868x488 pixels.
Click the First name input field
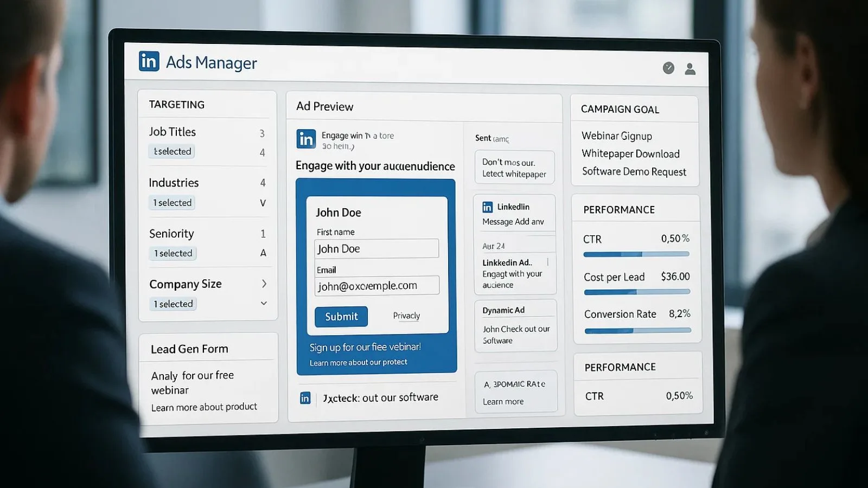coord(376,248)
